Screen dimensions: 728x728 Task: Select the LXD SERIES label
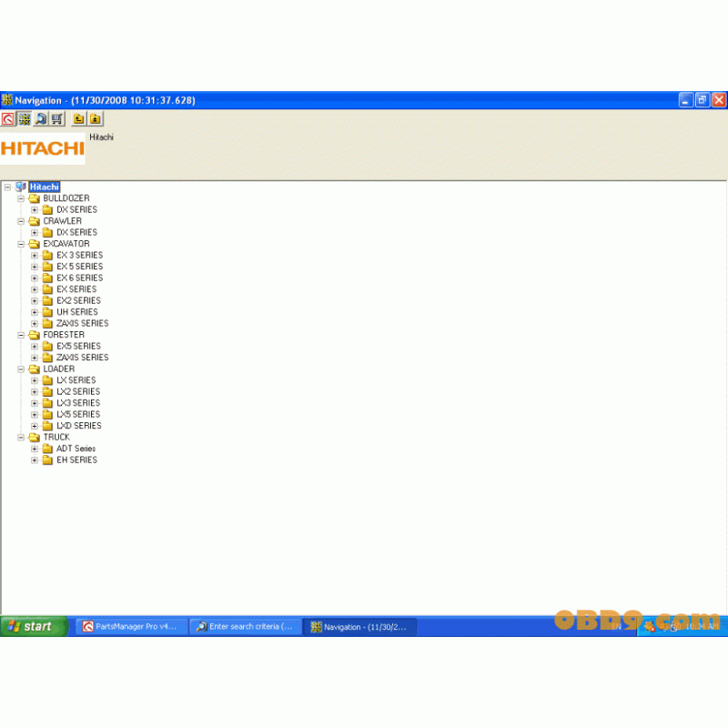79,426
